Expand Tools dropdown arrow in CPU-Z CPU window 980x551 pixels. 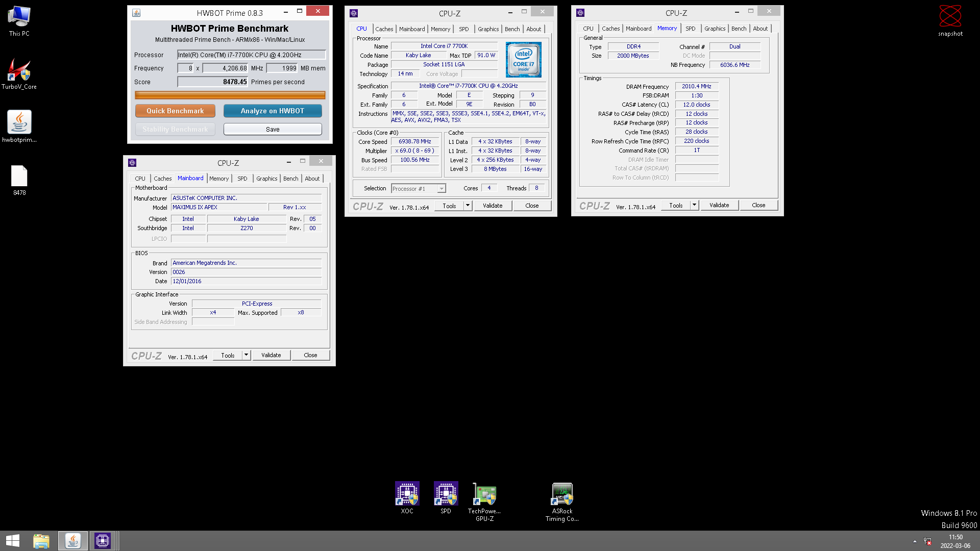468,206
